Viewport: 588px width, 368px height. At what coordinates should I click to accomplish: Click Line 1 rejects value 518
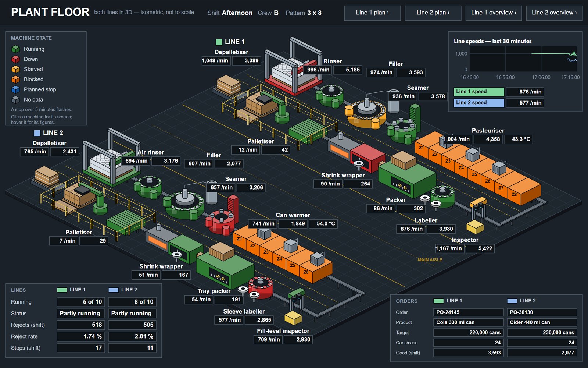click(x=81, y=325)
